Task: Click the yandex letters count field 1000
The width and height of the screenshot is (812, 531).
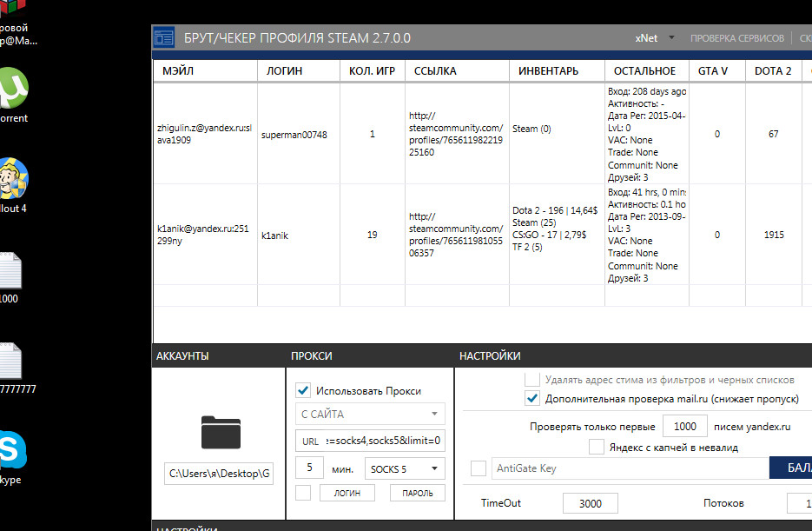Action: pyautogui.click(x=684, y=426)
